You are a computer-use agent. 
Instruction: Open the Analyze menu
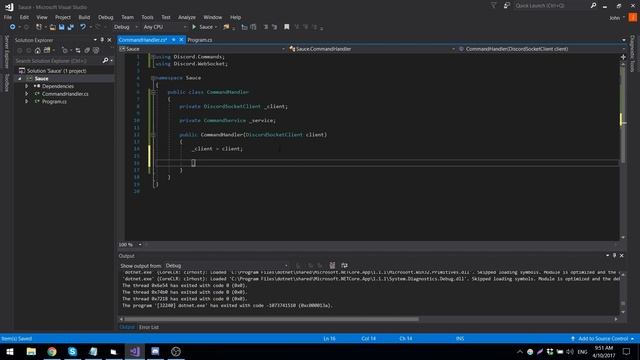(x=187, y=17)
